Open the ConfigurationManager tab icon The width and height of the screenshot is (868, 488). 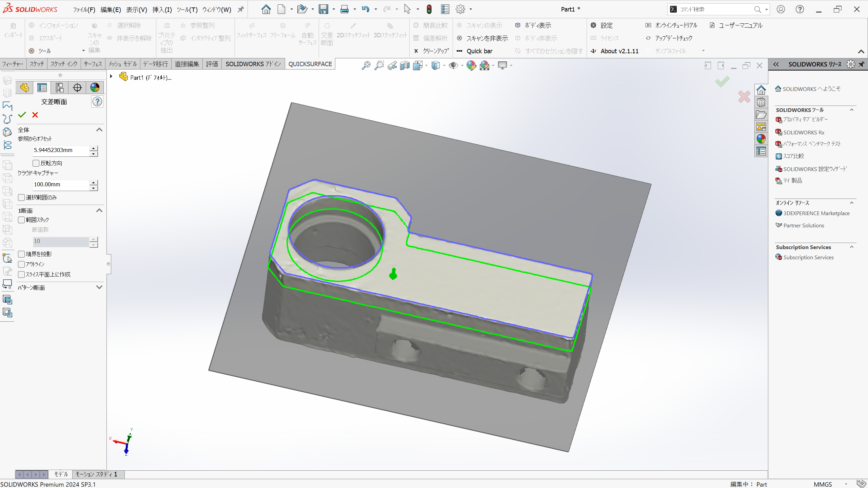60,88
